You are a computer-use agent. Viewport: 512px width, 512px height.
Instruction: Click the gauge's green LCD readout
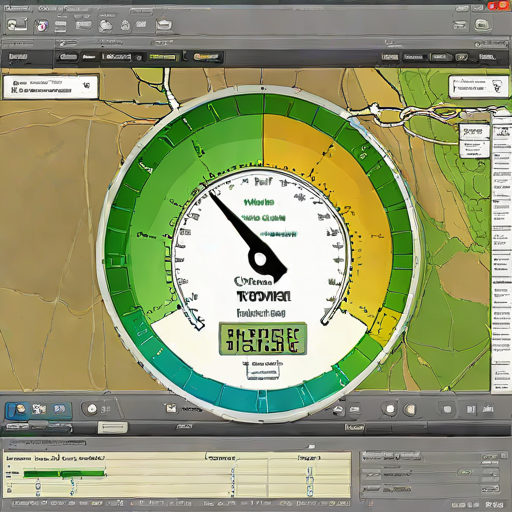[263, 339]
